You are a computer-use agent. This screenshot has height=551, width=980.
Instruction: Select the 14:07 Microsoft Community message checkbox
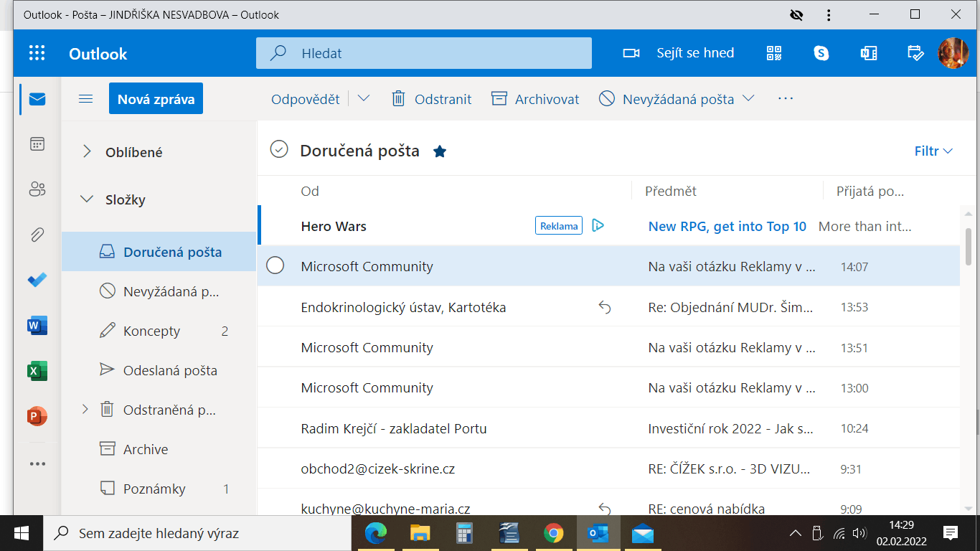pos(275,265)
